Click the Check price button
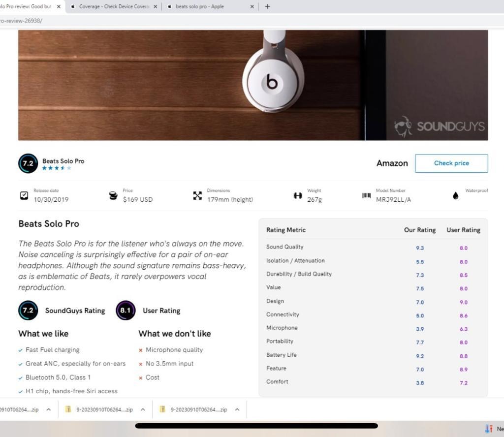Screen dimensions: 504x437 451,163
